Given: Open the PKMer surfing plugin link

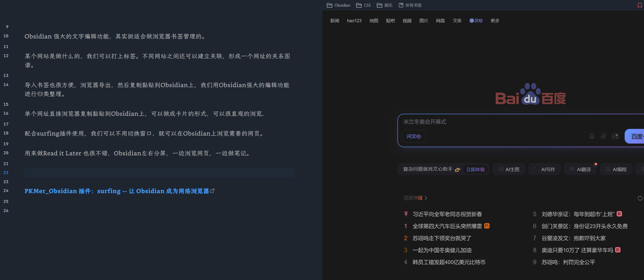Looking at the screenshot, I should coord(116,191).
